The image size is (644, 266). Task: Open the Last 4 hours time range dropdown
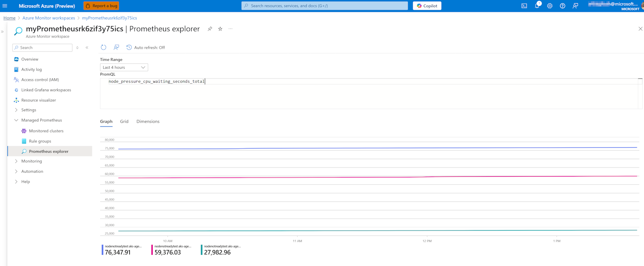coord(124,67)
